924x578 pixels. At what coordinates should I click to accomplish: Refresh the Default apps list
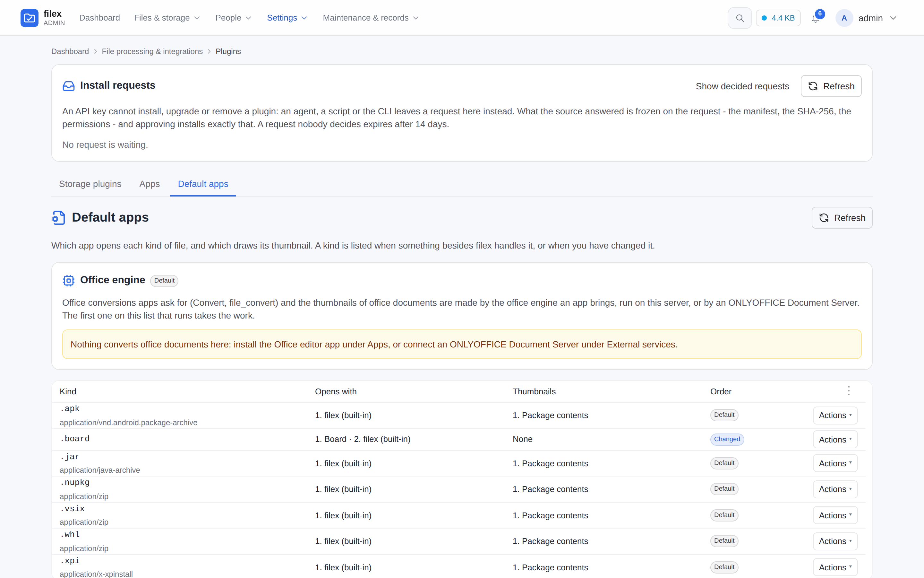(x=842, y=218)
